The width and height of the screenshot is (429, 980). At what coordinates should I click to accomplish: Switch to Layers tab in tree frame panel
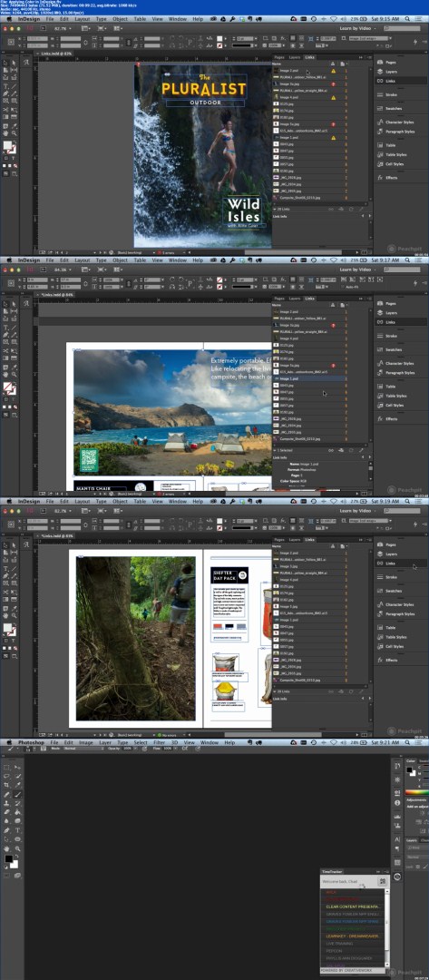click(294, 539)
